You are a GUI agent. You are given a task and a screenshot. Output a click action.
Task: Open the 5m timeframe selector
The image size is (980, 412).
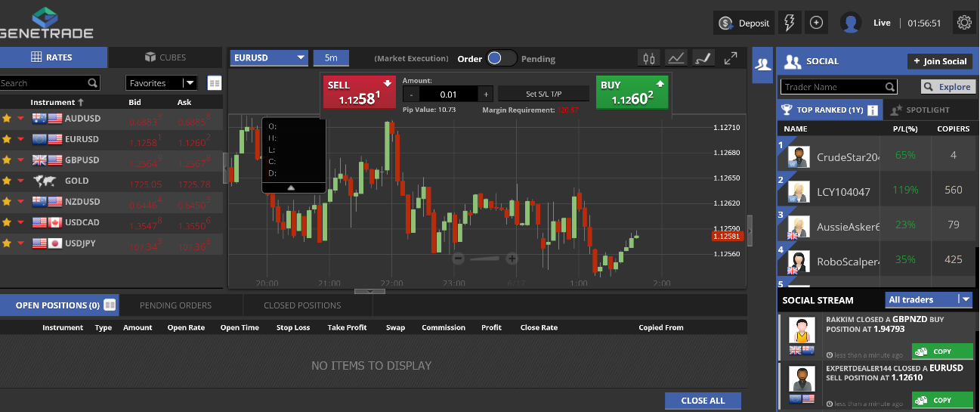331,57
